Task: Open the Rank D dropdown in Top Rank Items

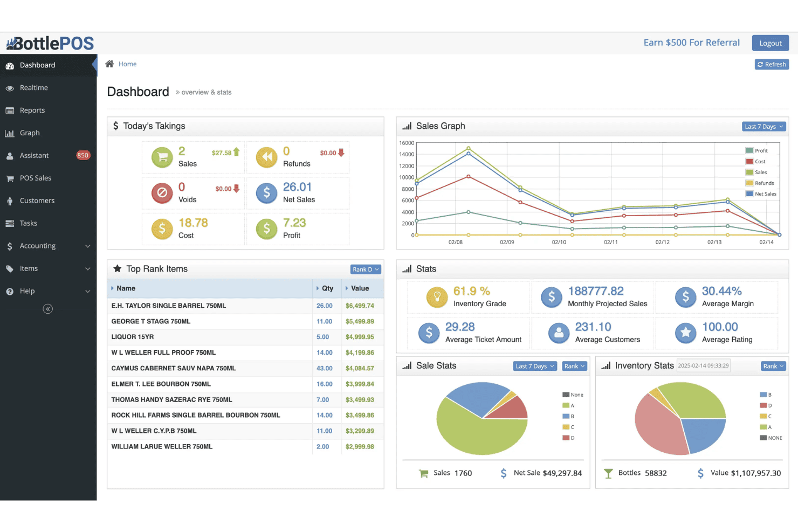Action: 366,270
